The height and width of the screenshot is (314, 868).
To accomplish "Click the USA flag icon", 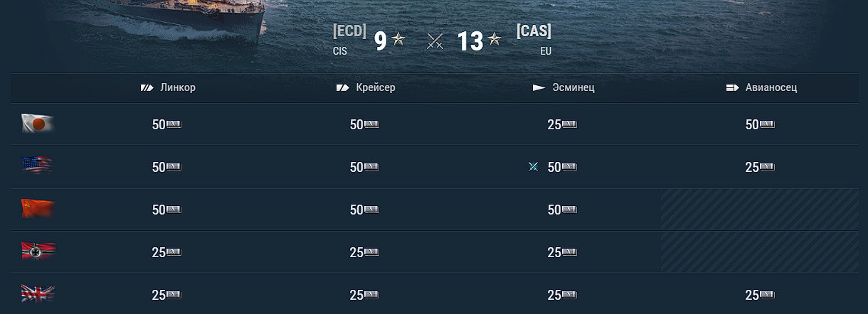I will [38, 166].
